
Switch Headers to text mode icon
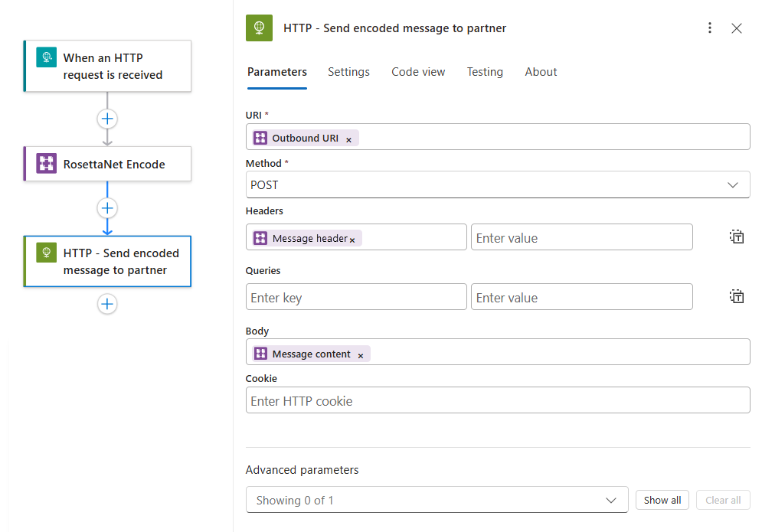click(737, 237)
